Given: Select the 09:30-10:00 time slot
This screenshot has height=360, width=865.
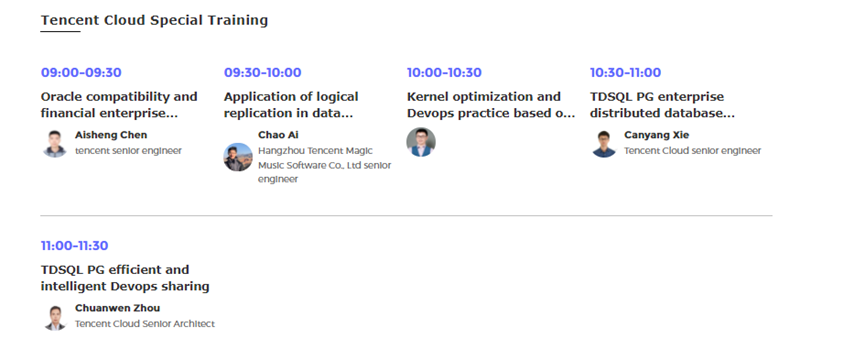Looking at the screenshot, I should click(x=263, y=72).
